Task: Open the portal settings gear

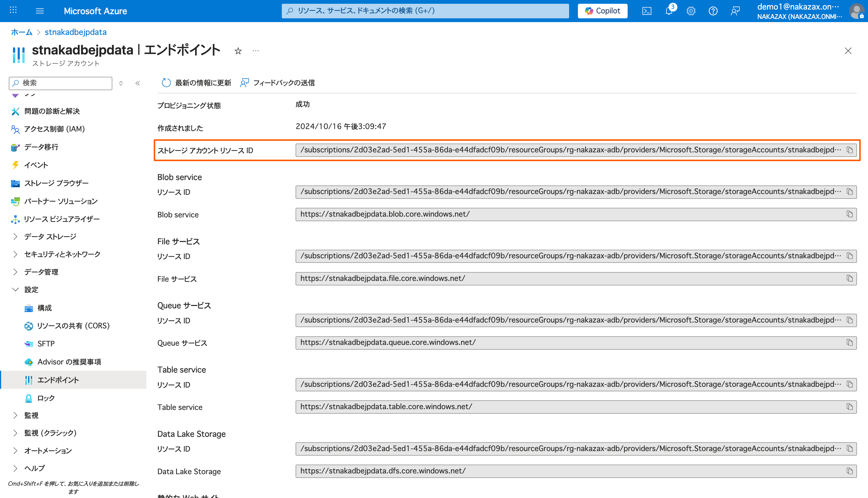Action: (x=691, y=11)
